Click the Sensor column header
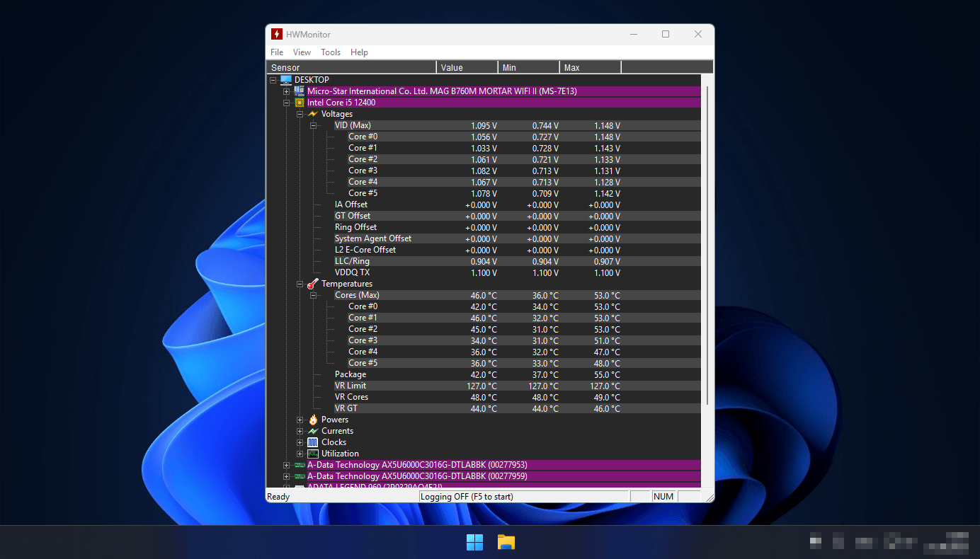The width and height of the screenshot is (980, 559). [x=351, y=67]
